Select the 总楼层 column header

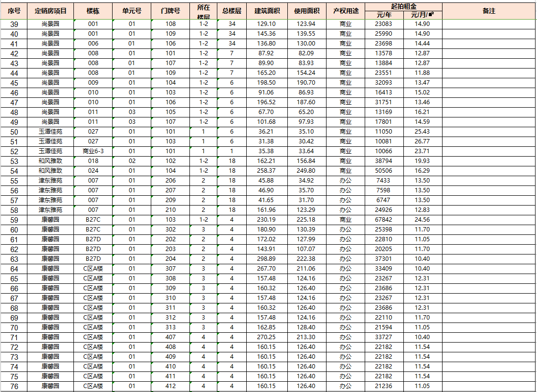pyautogui.click(x=232, y=11)
